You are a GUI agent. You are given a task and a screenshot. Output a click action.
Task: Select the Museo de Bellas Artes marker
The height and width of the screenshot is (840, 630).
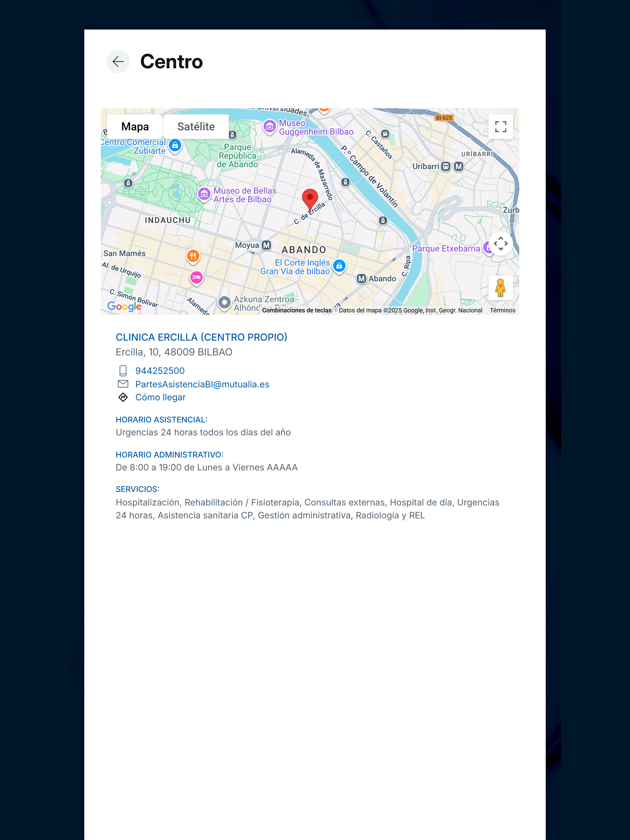pyautogui.click(x=204, y=194)
